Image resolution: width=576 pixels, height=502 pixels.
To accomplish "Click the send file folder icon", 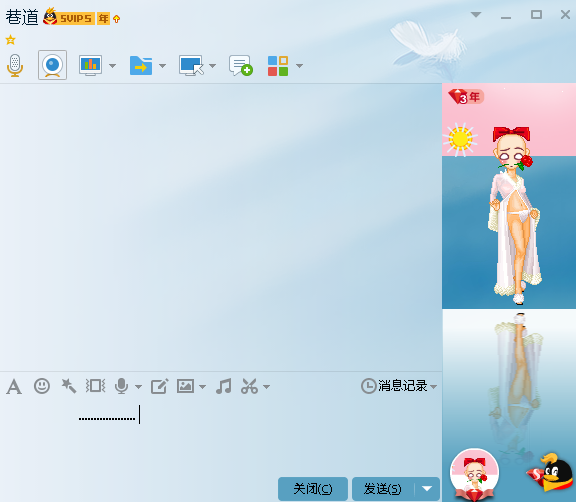I will coord(141,66).
